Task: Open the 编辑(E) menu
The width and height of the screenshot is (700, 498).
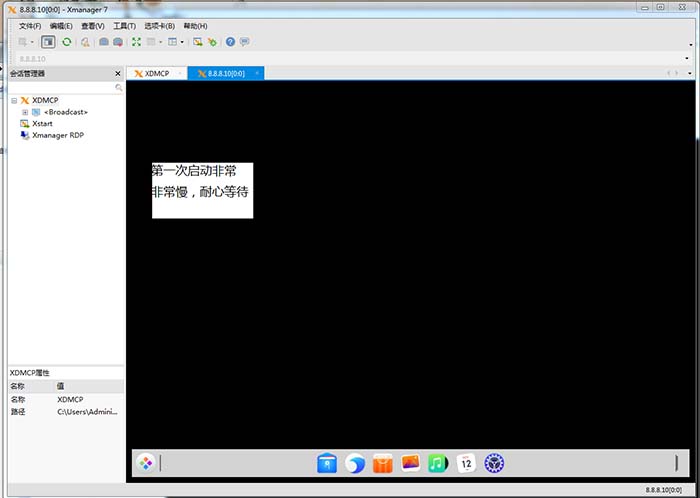Action: coord(61,26)
